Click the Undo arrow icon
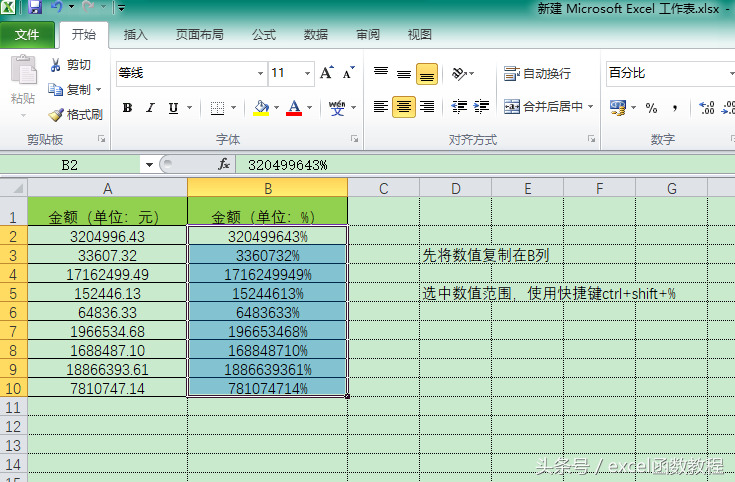 [57, 7]
